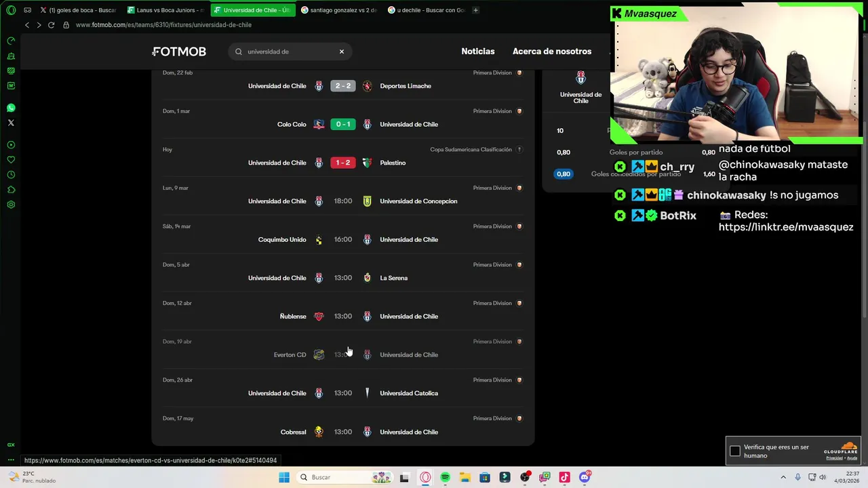
Task: Switch to u dechile Google search tab
Action: click(427, 10)
